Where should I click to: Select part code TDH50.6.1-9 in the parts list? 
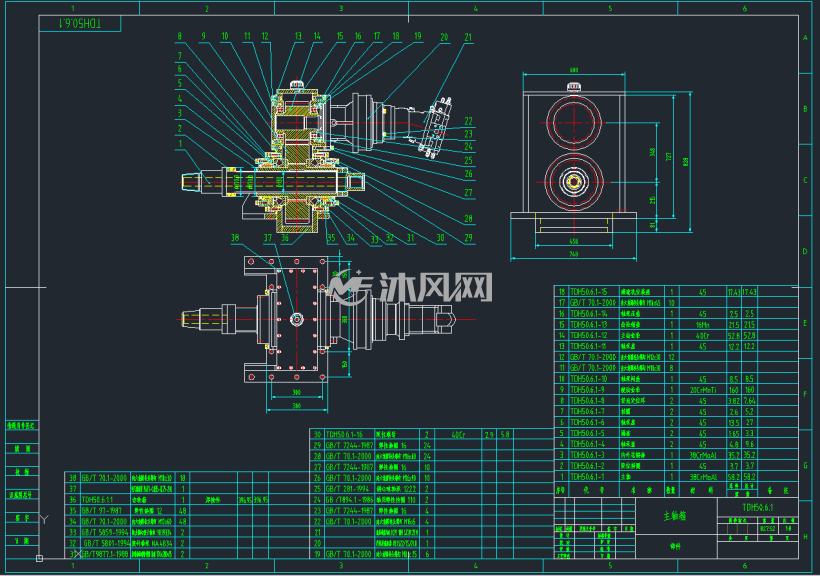pyautogui.click(x=588, y=390)
